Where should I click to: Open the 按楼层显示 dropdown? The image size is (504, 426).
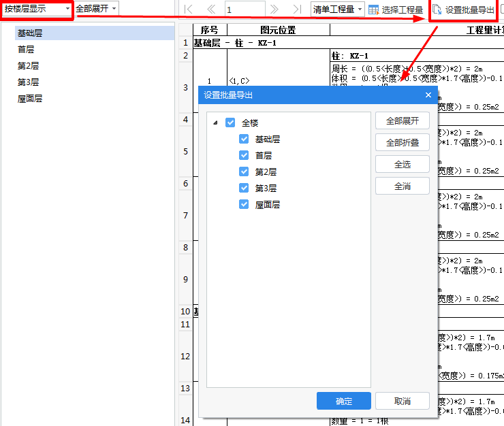tap(37, 9)
